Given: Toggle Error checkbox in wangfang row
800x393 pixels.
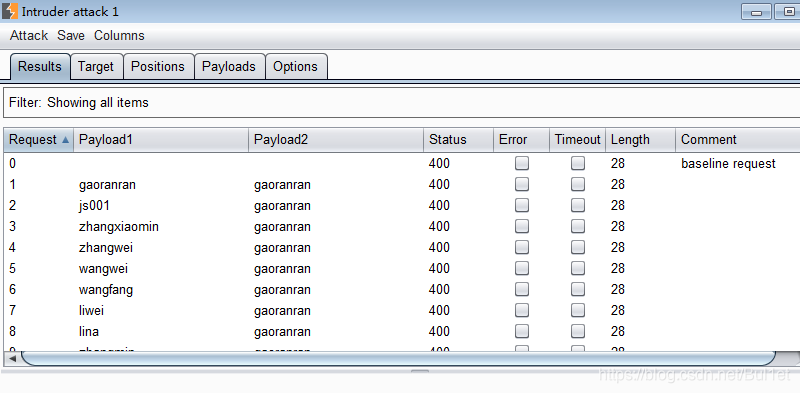Looking at the screenshot, I should (522, 289).
